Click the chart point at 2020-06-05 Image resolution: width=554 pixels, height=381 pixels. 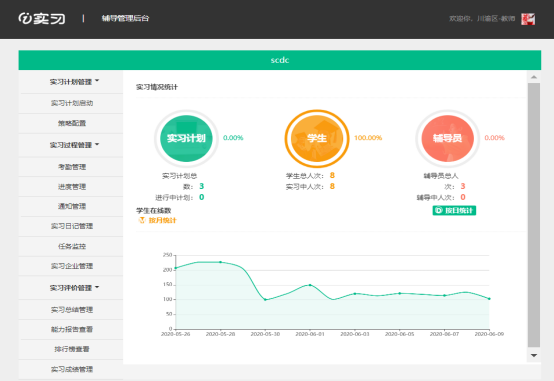click(x=400, y=293)
